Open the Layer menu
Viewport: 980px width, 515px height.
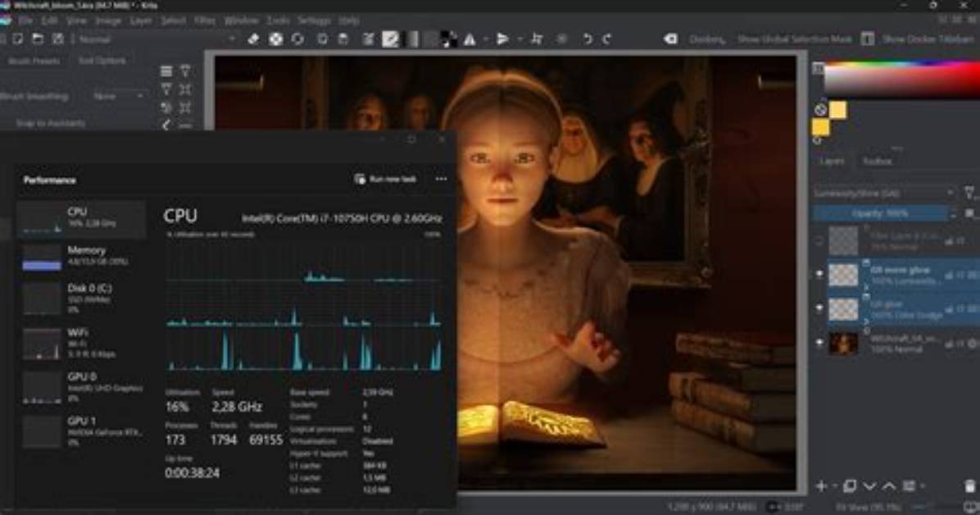pos(141,21)
